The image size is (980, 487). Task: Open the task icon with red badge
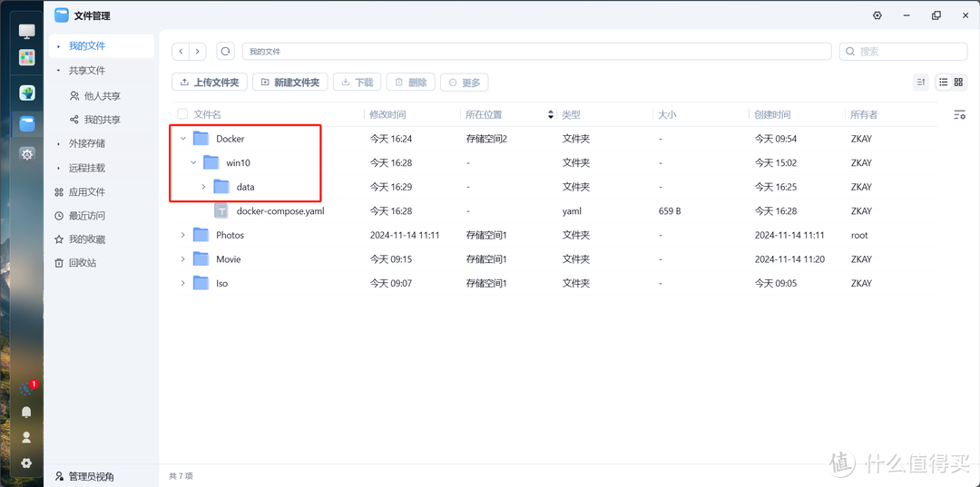pos(27,388)
